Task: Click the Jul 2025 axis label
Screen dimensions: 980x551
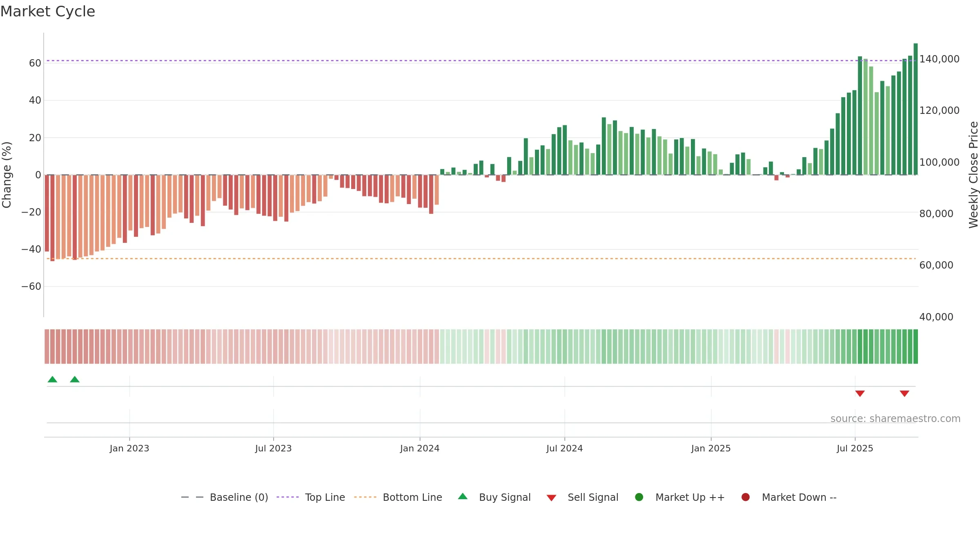Action: pos(855,448)
